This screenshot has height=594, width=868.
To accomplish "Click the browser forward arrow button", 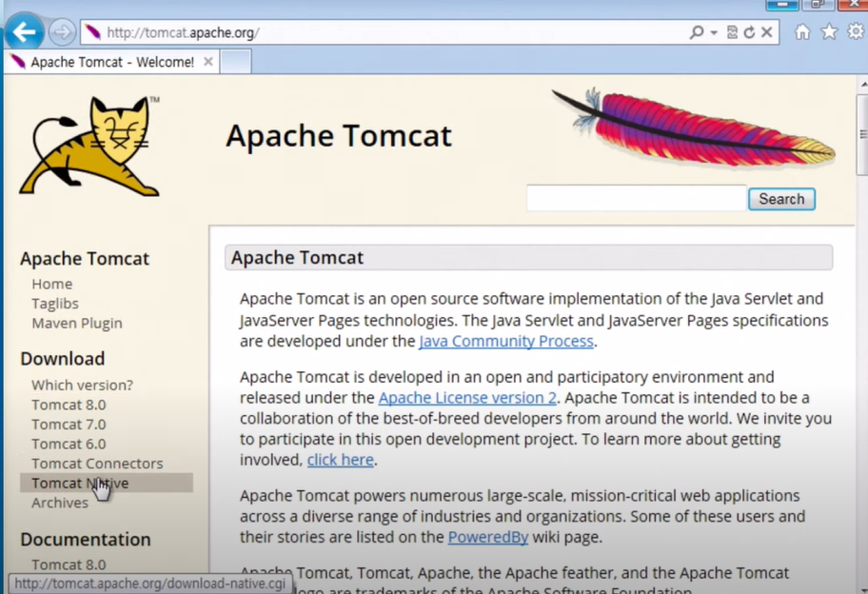I will pos(62,32).
